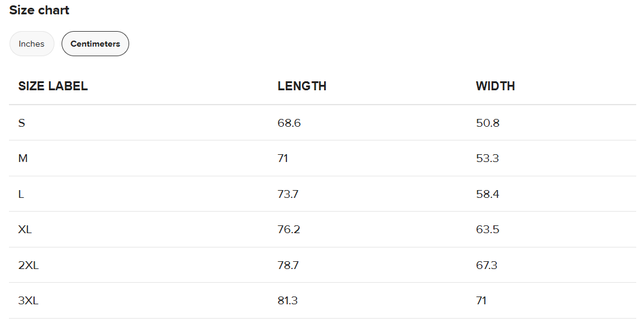Select the M size label
The width and height of the screenshot is (644, 324).
(x=23, y=158)
